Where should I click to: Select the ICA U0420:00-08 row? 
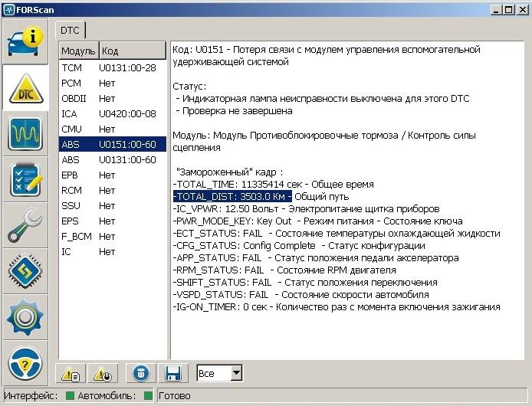tap(113, 113)
